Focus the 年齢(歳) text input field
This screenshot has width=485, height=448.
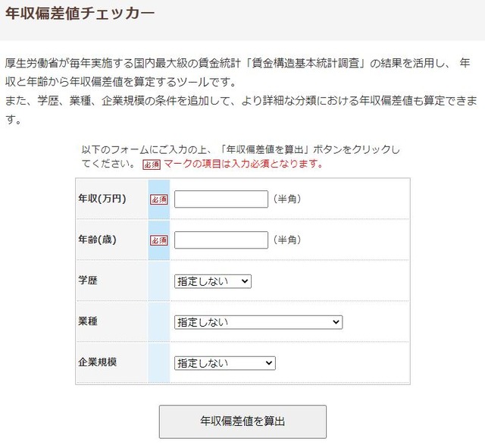[x=221, y=240]
